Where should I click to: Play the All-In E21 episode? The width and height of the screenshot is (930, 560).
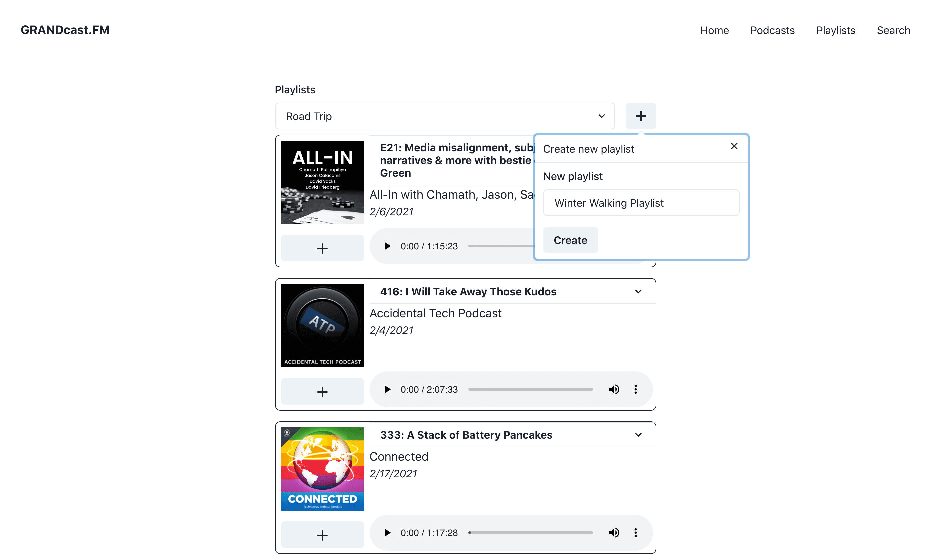pyautogui.click(x=387, y=246)
